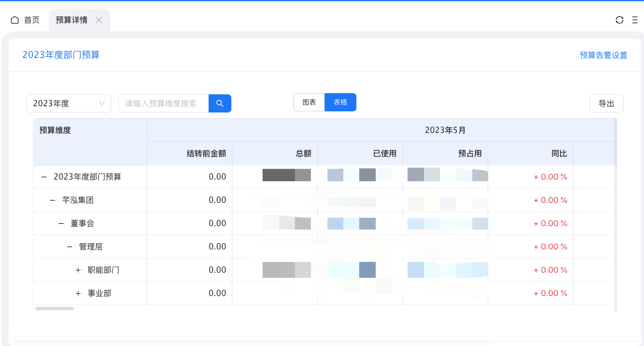Expand the 职能部门 node

(78, 270)
